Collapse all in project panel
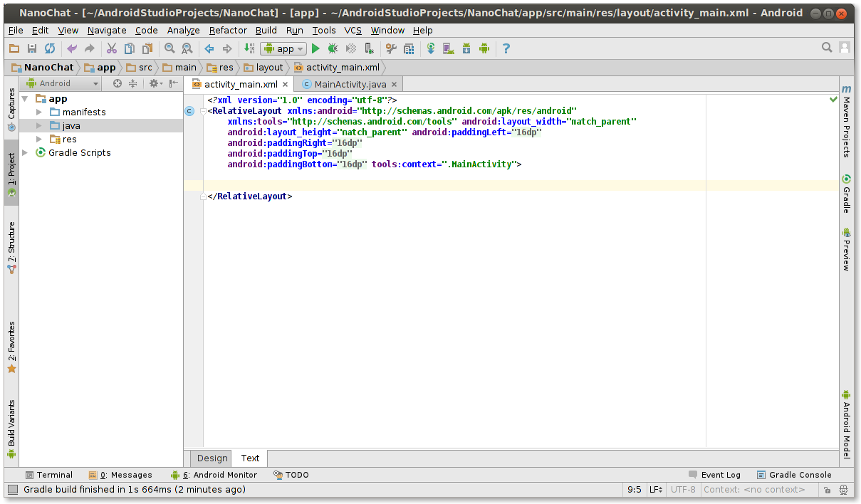Screen dimensions: 861x504 [133, 83]
